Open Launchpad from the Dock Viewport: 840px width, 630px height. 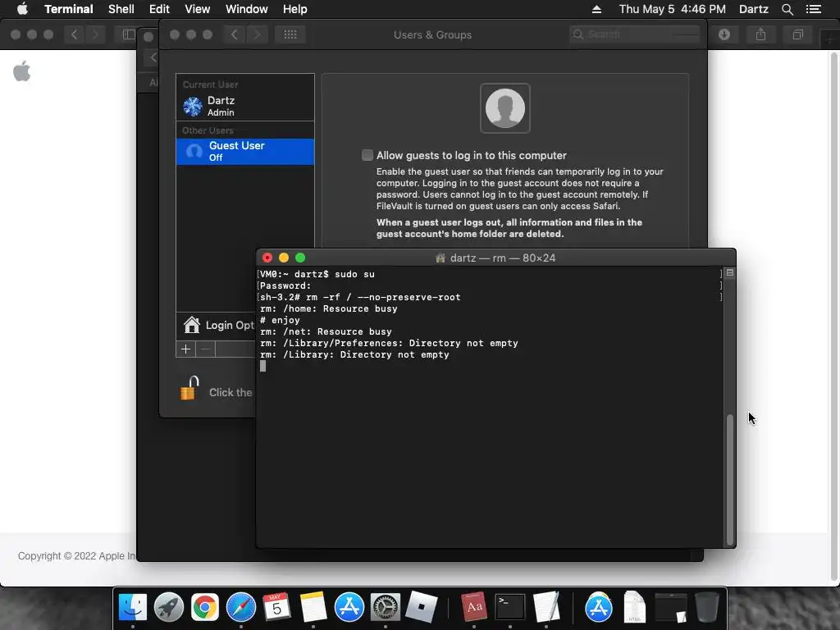[x=169, y=607]
